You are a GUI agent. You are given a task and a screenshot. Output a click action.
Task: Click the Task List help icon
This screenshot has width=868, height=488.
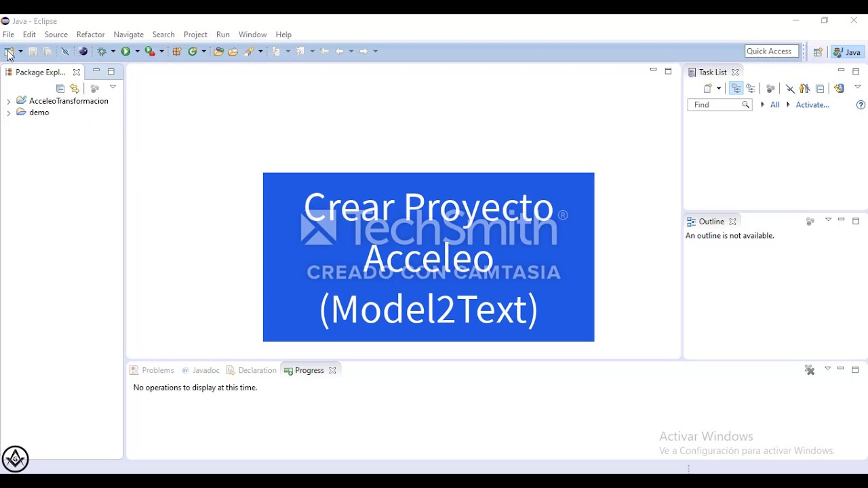click(x=861, y=105)
